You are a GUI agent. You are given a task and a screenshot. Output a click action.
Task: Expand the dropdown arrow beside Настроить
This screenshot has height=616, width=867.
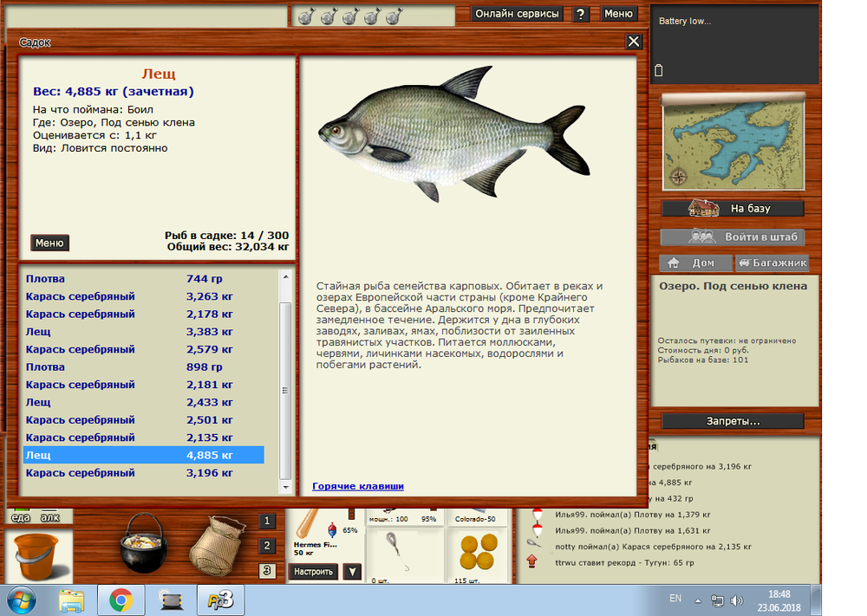[351, 572]
